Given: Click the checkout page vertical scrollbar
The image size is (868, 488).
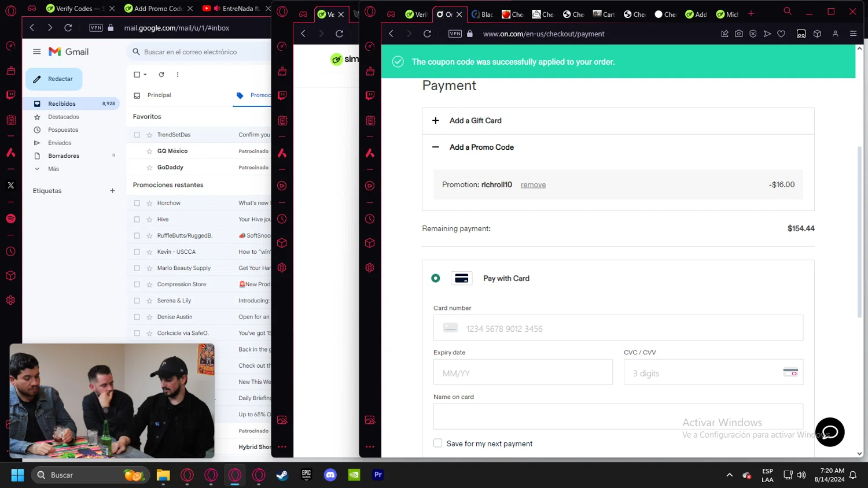Looking at the screenshot, I should [x=859, y=231].
